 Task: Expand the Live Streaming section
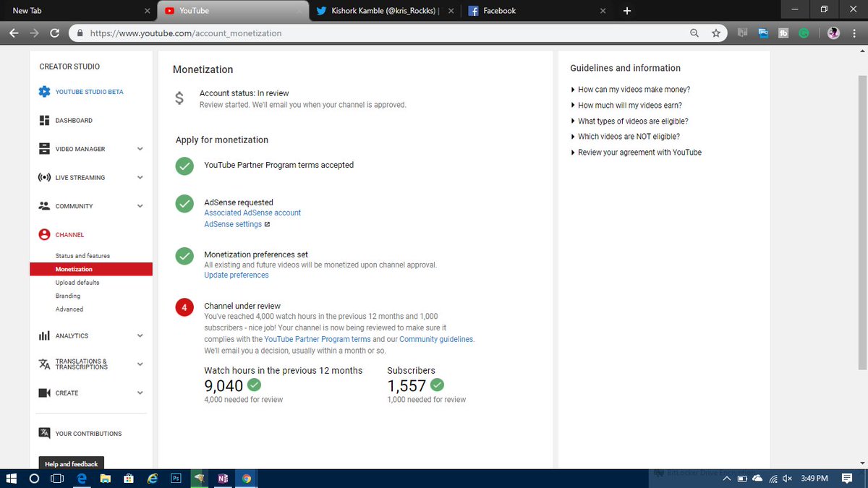[140, 178]
